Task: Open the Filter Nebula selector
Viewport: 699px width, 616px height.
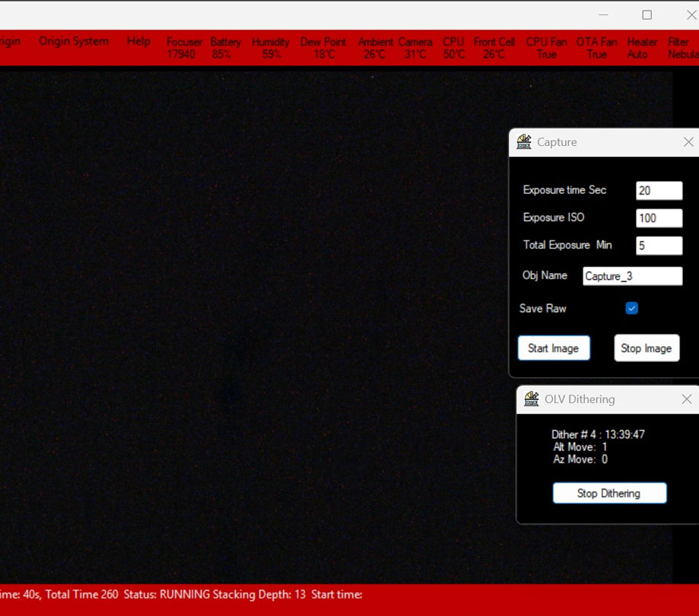Action: click(682, 47)
